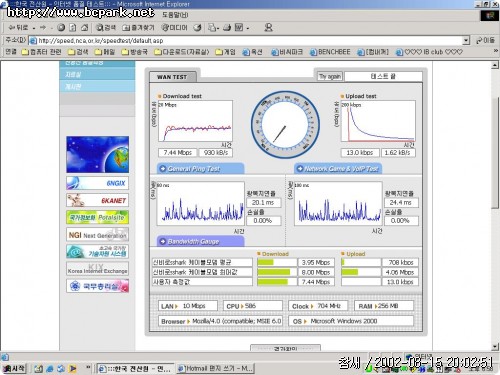Viewport: 500px width, 375px height.
Task: Open the Messenger person icon
Action: click(x=268, y=28)
